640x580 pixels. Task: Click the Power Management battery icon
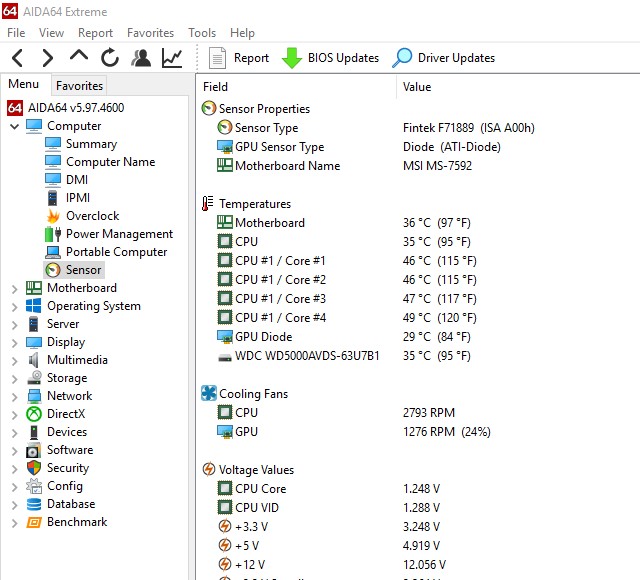(x=53, y=234)
